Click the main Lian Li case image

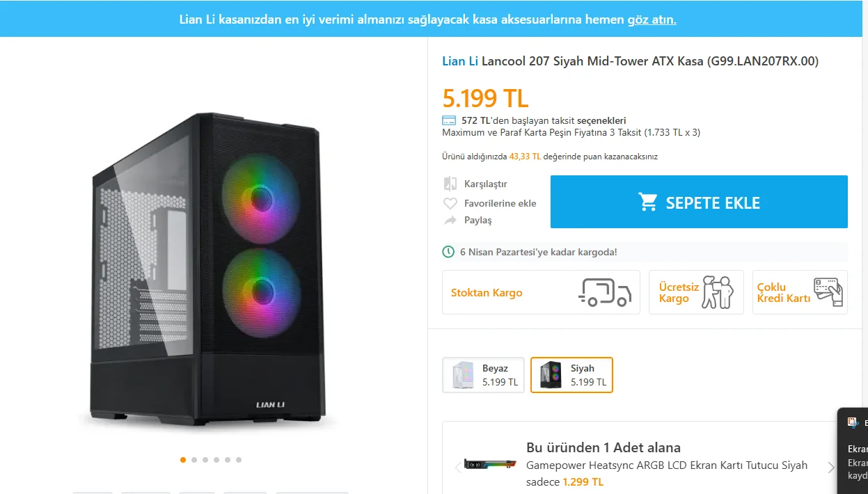point(209,271)
